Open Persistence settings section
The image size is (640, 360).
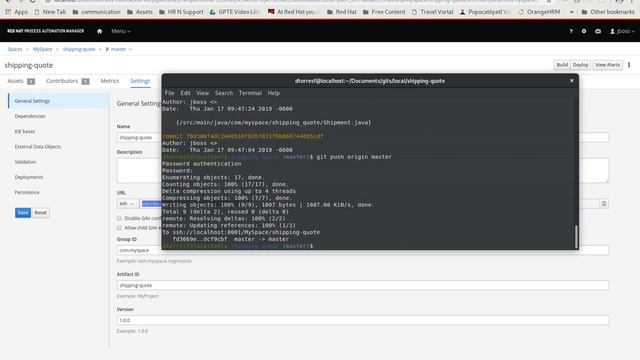27,192
